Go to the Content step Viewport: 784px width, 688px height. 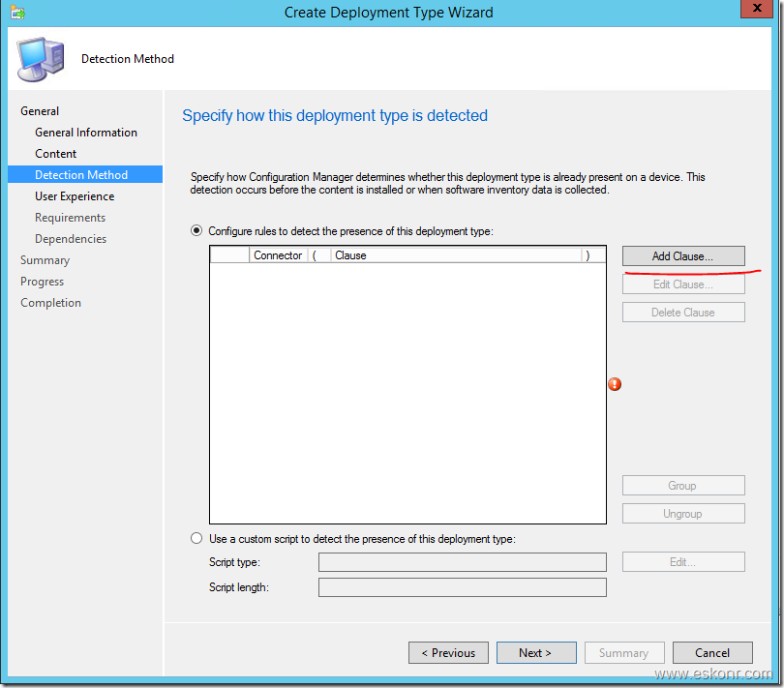point(56,154)
